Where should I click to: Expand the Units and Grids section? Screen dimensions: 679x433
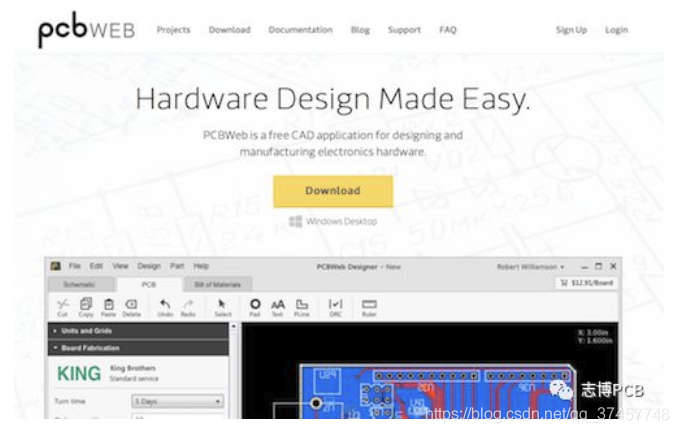click(x=138, y=331)
